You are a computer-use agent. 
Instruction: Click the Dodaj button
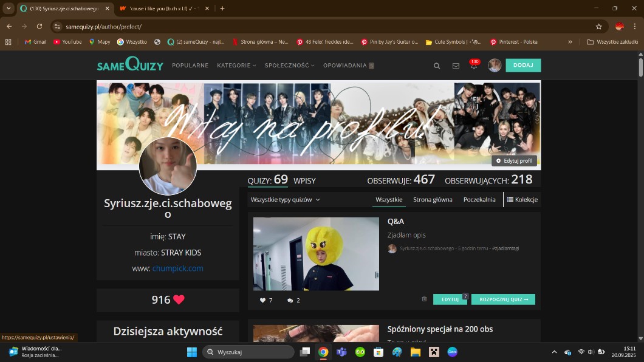(523, 65)
